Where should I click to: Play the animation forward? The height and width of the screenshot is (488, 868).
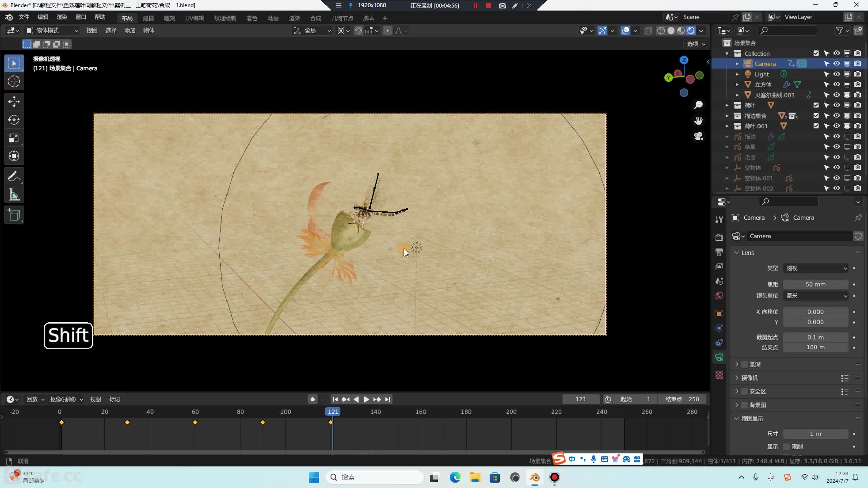tap(366, 399)
